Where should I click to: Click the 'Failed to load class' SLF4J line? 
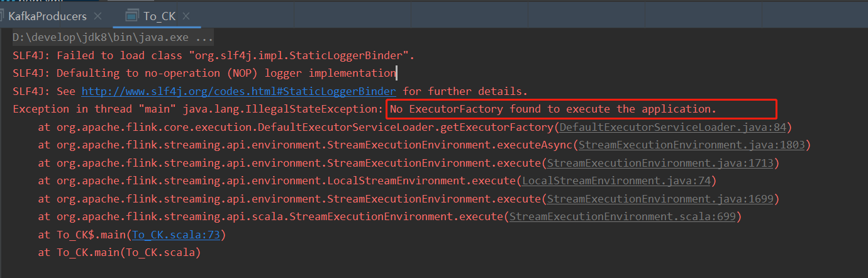(214, 55)
